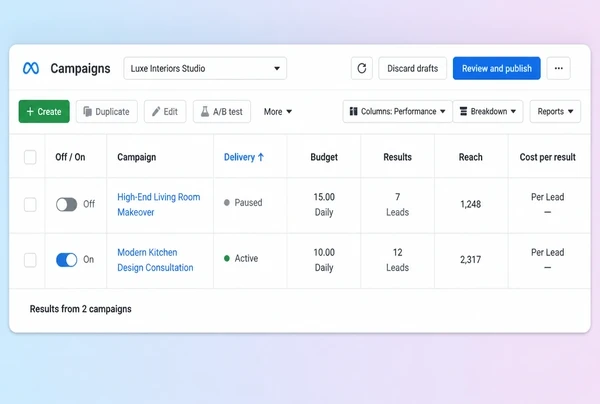This screenshot has width=600, height=404.
Task: Start an A/B test
Action: coord(222,112)
